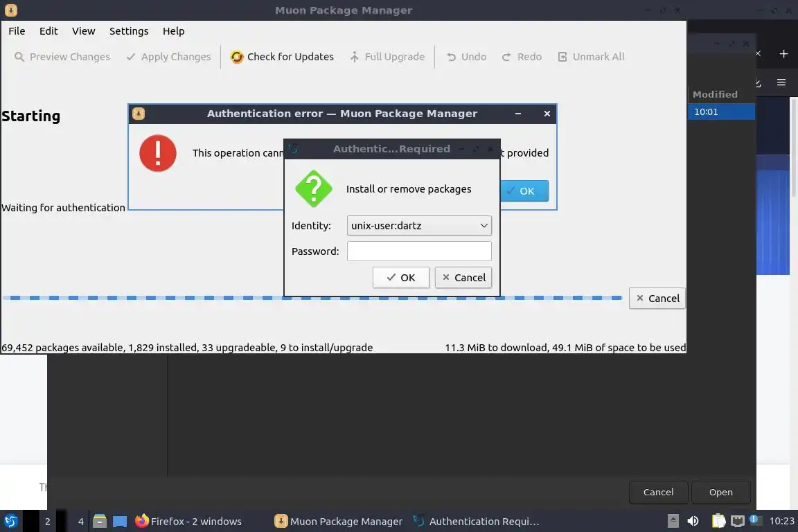Cancel the package operation beside progress bar
The width and height of the screenshot is (798, 532).
(x=657, y=299)
